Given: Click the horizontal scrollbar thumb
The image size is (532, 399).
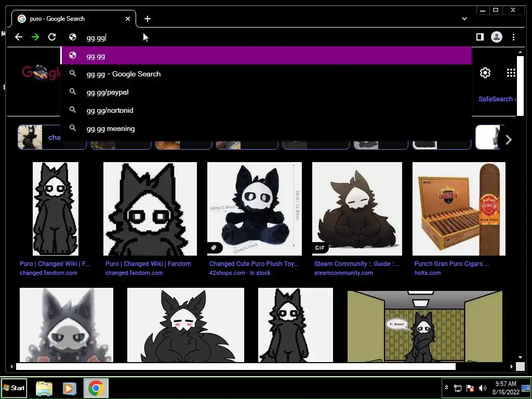Looking at the screenshot, I should coord(236,366).
